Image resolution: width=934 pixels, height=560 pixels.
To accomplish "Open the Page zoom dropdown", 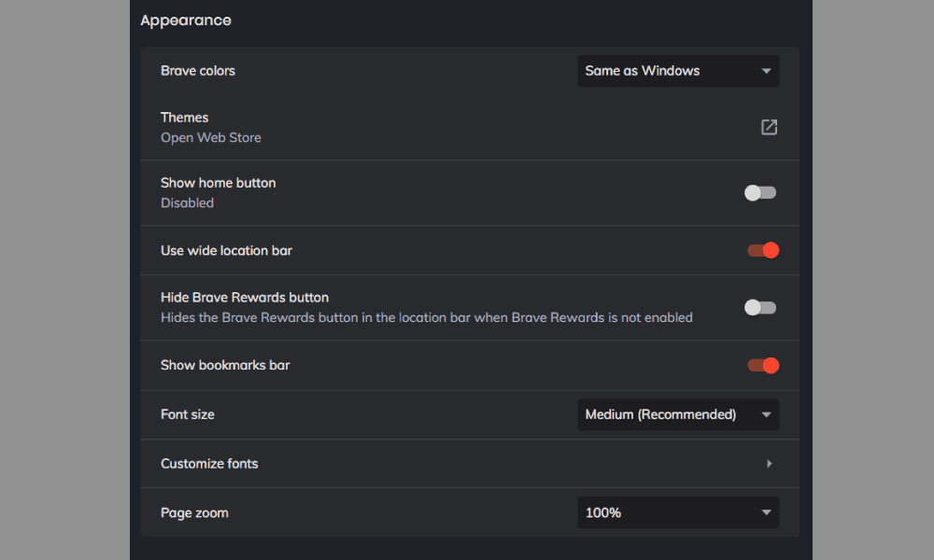I will click(x=678, y=512).
